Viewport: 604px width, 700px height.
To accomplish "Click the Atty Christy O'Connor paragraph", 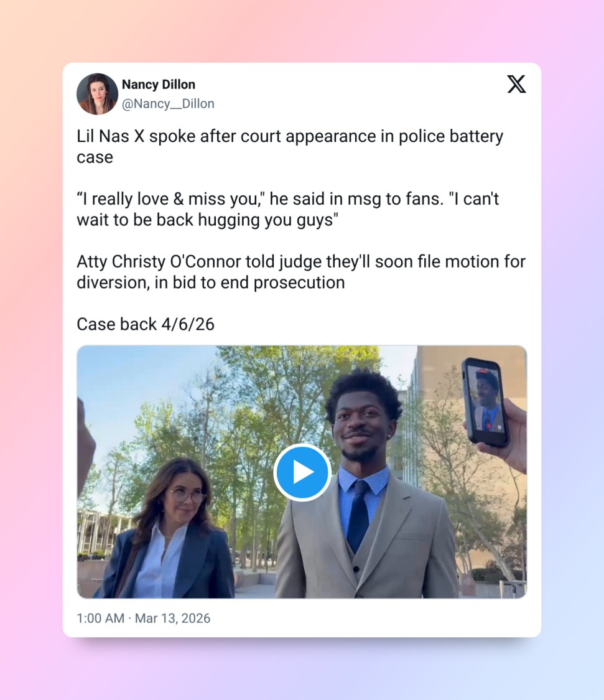I will point(301,272).
